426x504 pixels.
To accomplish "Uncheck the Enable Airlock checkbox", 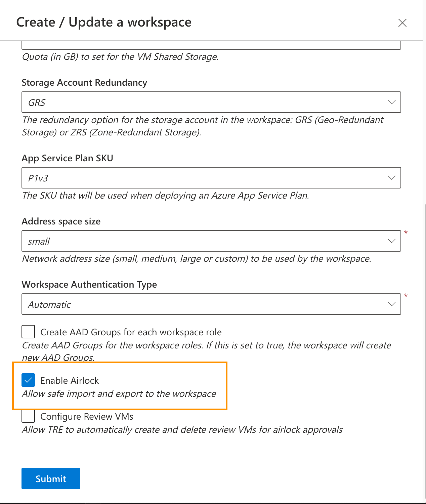I will click(28, 380).
